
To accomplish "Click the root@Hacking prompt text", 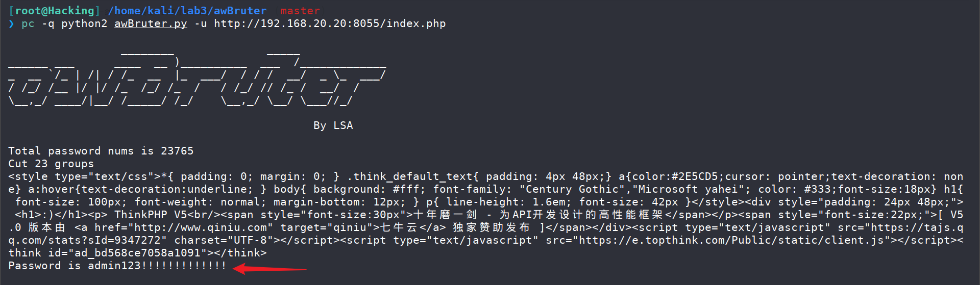I will 55,11.
